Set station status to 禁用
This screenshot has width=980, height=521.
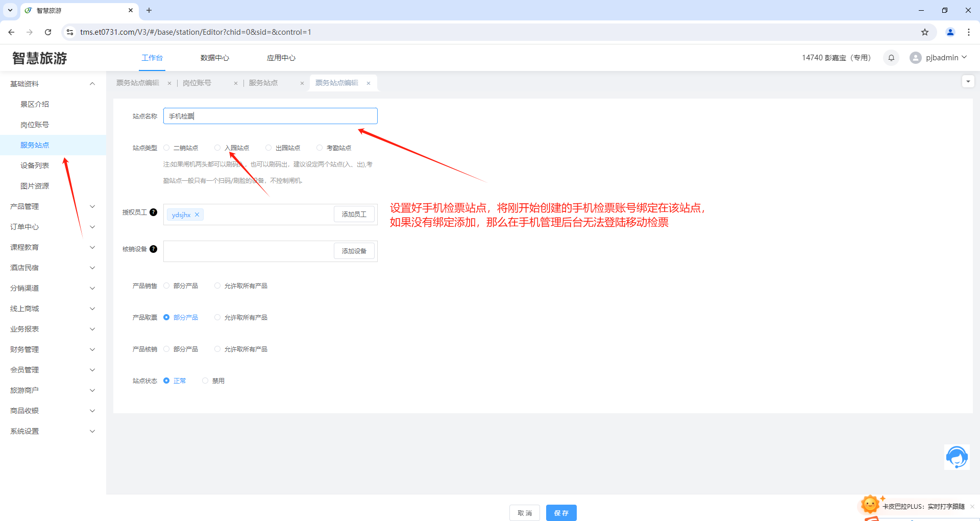click(205, 381)
